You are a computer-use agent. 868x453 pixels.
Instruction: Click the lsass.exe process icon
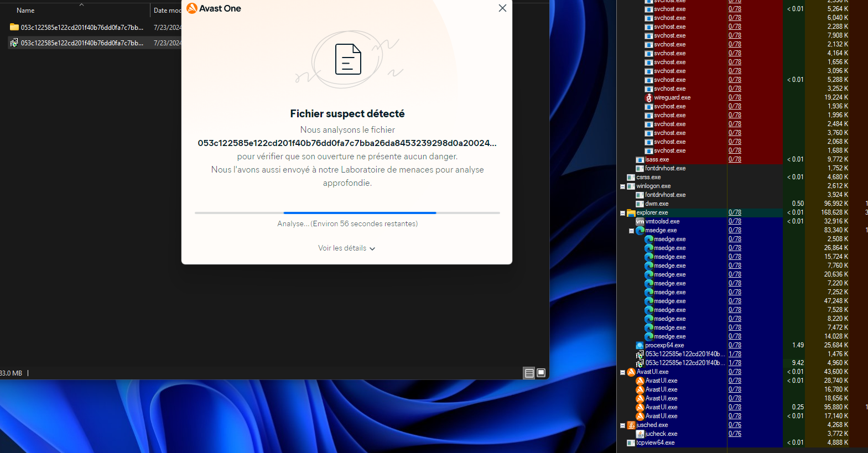[x=640, y=159]
